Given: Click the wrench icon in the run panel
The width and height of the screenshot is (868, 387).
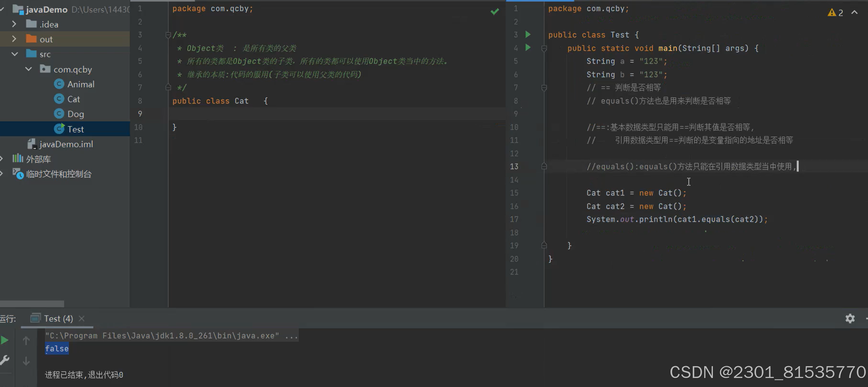Looking at the screenshot, I should pyautogui.click(x=5, y=359).
